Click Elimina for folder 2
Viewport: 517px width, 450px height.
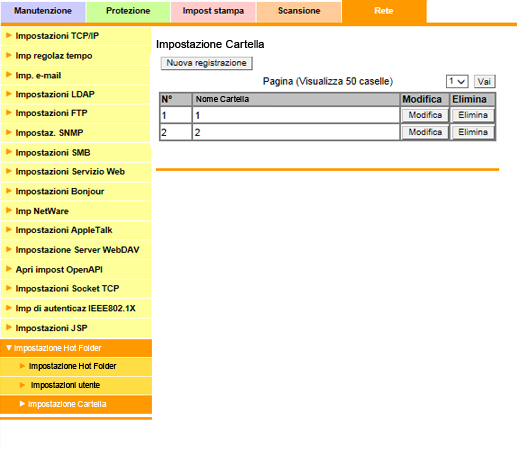(x=473, y=132)
